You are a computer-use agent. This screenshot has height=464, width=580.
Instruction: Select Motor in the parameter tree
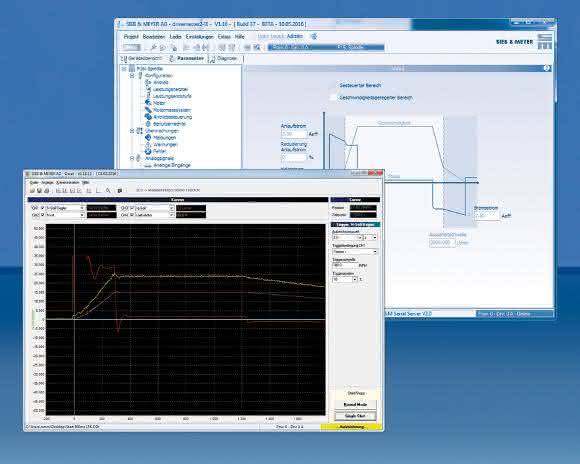tap(159, 103)
